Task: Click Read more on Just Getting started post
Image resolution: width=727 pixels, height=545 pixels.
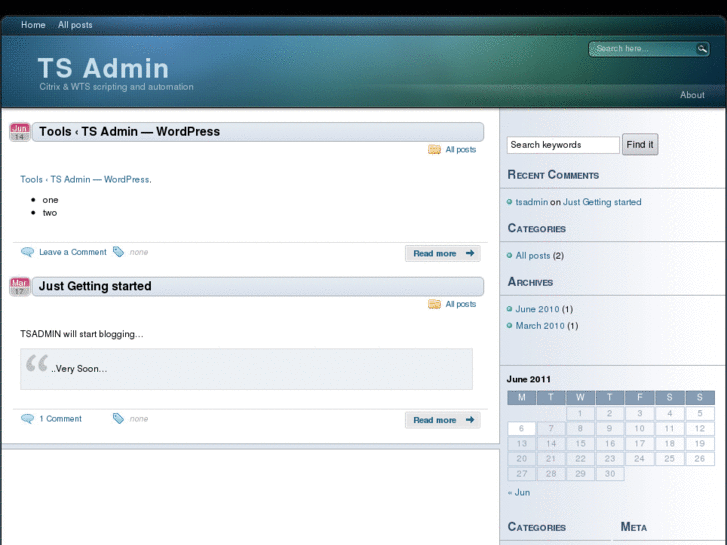Action: [x=443, y=420]
